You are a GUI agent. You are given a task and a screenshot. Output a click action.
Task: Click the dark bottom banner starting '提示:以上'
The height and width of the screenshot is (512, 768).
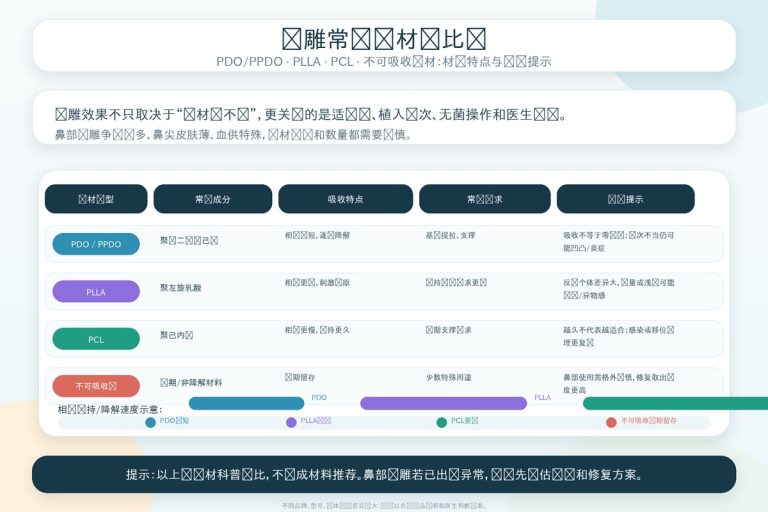click(x=384, y=474)
